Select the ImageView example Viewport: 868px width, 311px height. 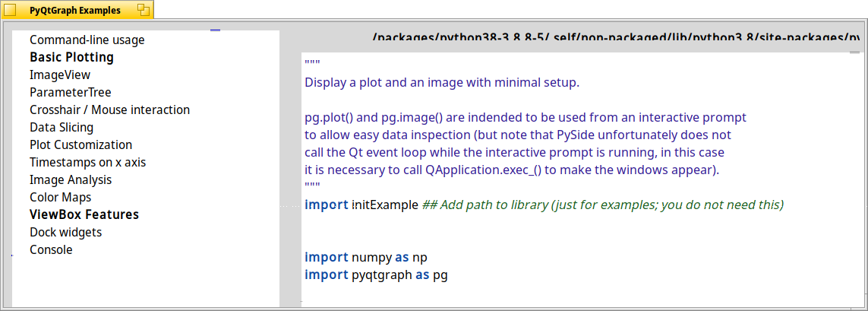click(60, 75)
